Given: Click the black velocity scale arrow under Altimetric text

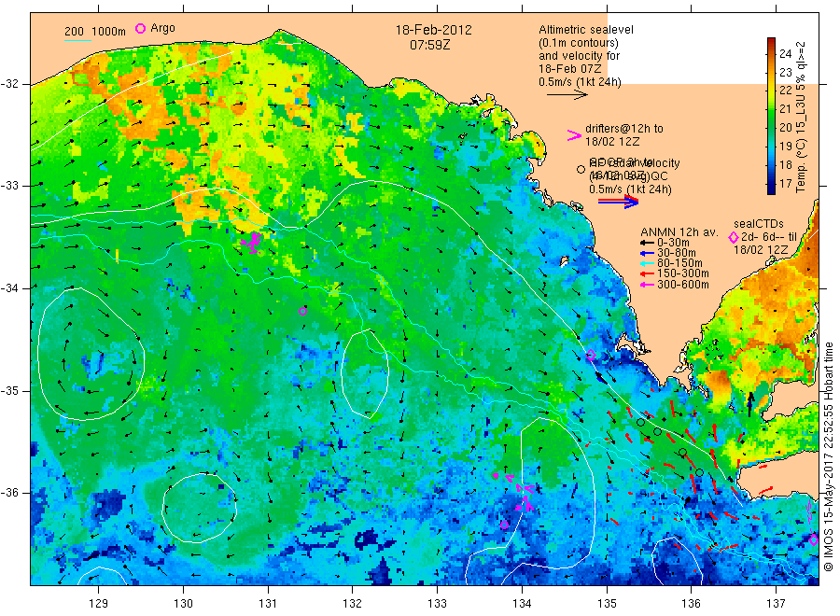Looking at the screenshot, I should click(567, 95).
